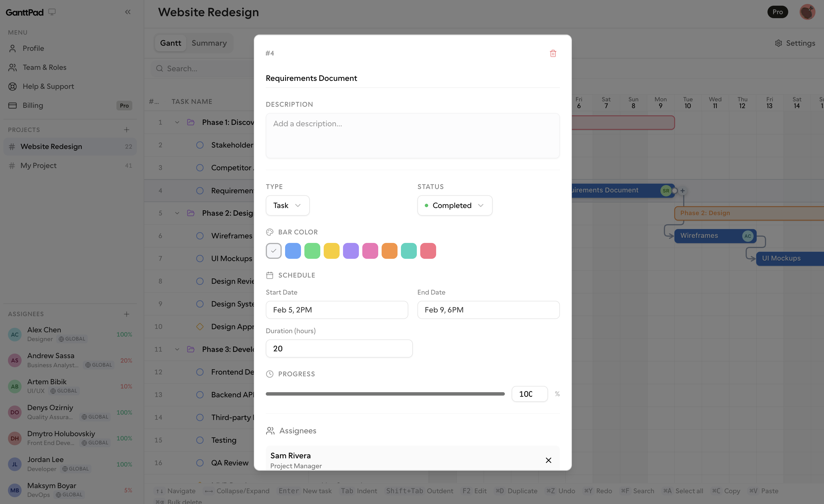This screenshot has height=504, width=824.
Task: Toggle completion circle for Testing task
Action: [x=200, y=440]
